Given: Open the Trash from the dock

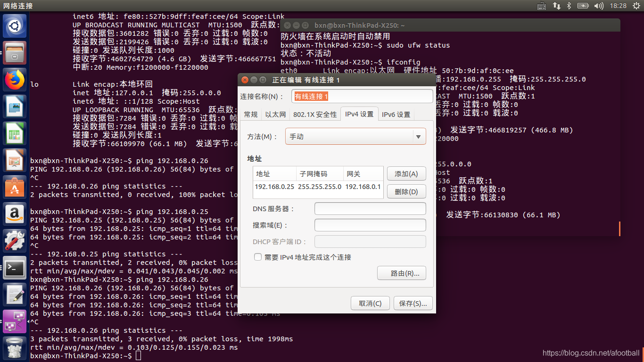Looking at the screenshot, I should (15, 348).
